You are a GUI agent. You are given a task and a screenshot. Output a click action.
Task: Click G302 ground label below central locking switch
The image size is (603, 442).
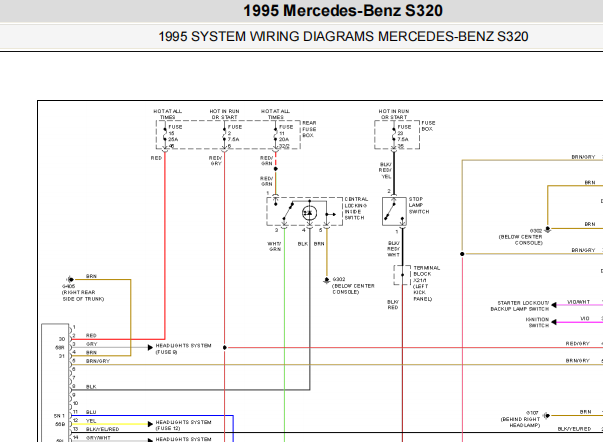(353, 285)
